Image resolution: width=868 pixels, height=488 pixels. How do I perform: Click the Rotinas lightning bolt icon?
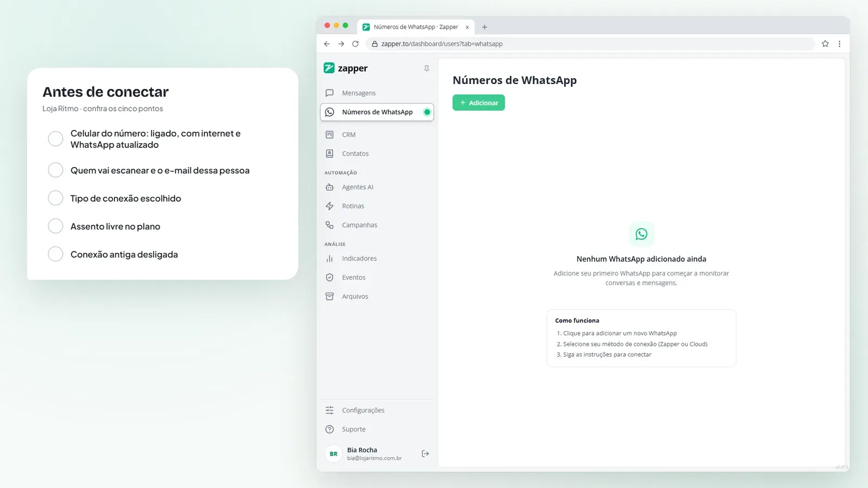coord(329,206)
